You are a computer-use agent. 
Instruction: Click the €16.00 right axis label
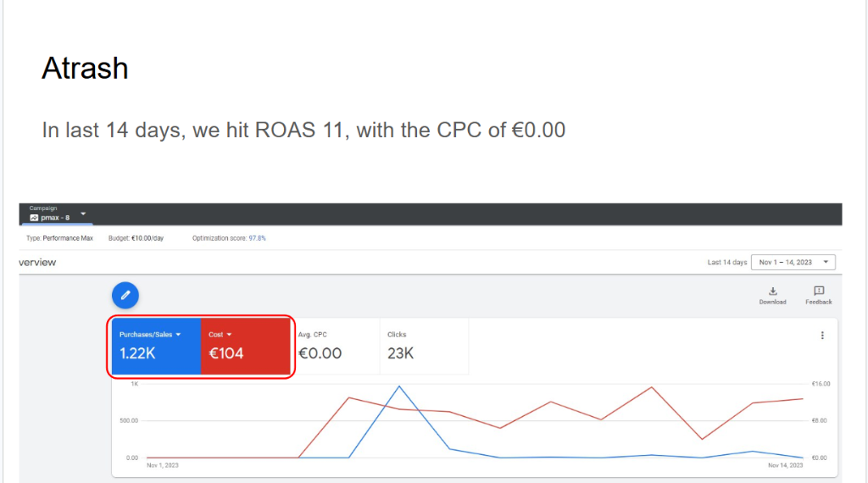821,384
